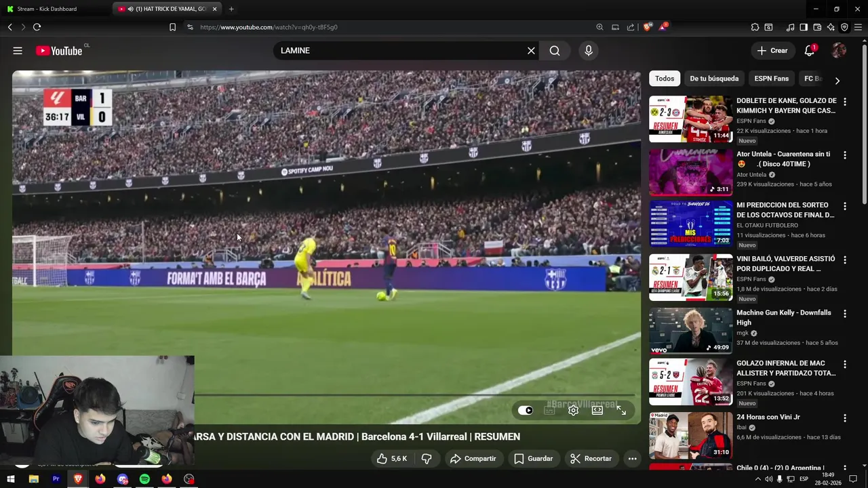This screenshot has width=868, height=488.
Task: Open the Crear create menu
Action: pyautogui.click(x=772, y=51)
